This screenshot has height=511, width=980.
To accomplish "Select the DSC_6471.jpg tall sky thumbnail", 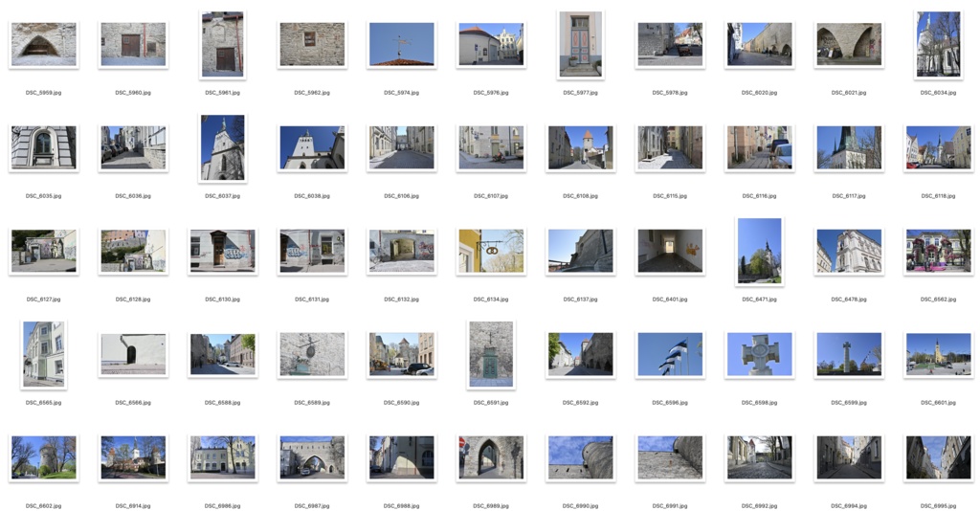I will pyautogui.click(x=759, y=251).
